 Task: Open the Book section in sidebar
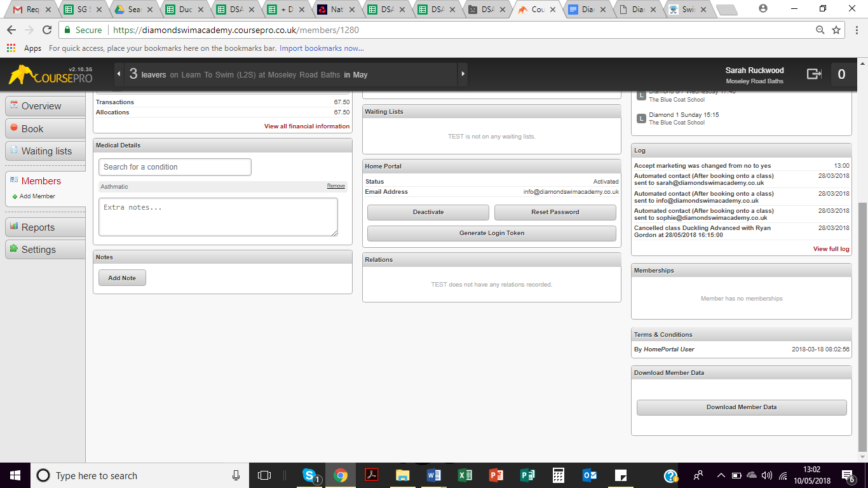click(x=45, y=128)
